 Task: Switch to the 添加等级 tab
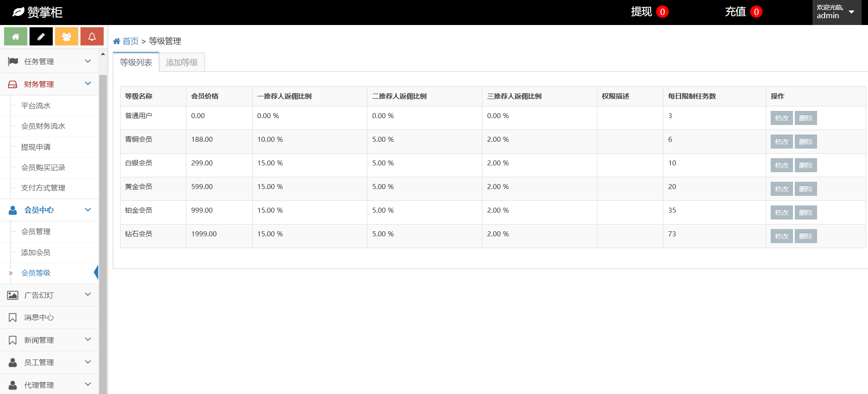182,63
